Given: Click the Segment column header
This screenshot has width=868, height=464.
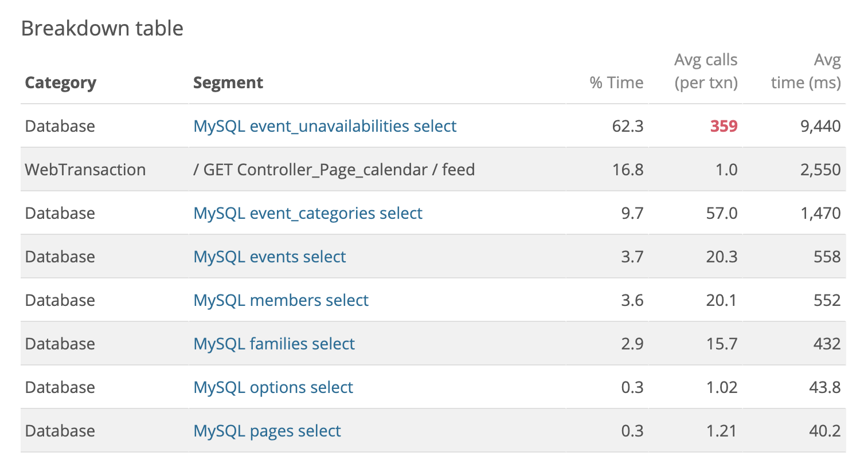Looking at the screenshot, I should (x=228, y=83).
